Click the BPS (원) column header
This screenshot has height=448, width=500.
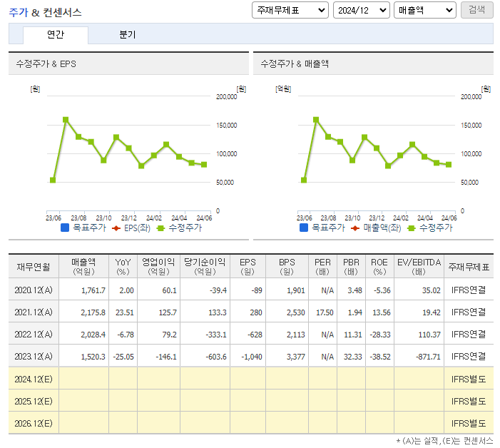coord(287,267)
